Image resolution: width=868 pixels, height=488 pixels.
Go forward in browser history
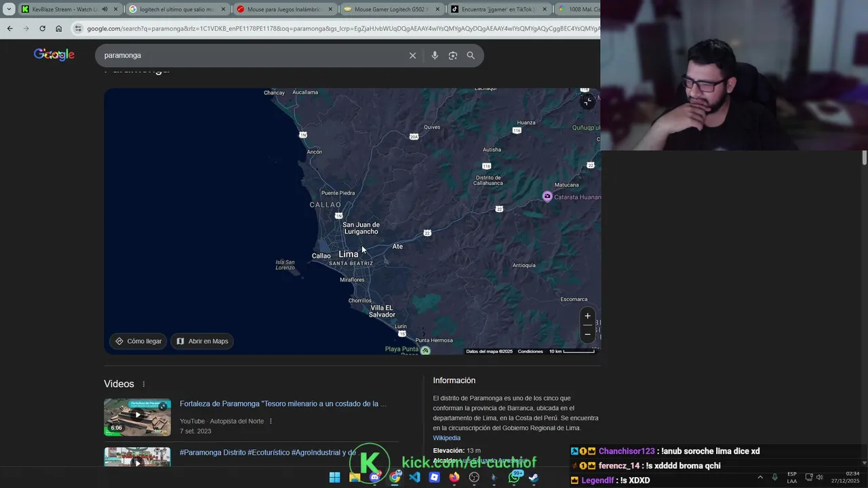pyautogui.click(x=26, y=28)
